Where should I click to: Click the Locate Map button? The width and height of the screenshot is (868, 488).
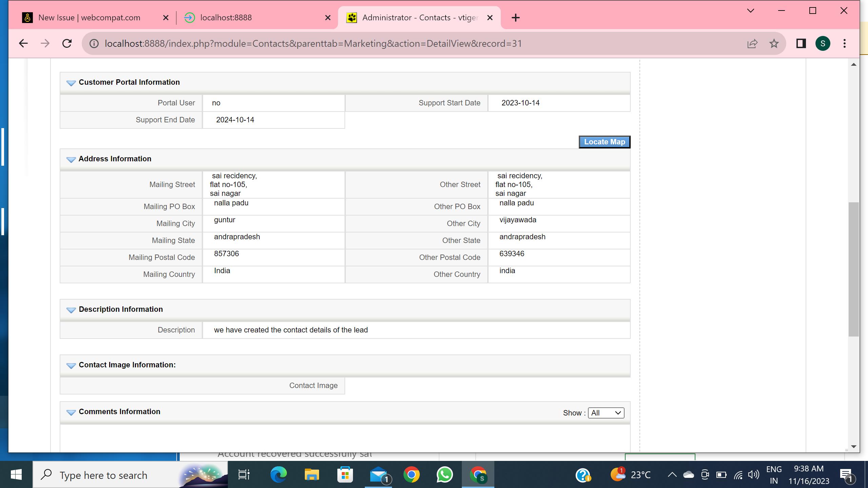coord(605,142)
